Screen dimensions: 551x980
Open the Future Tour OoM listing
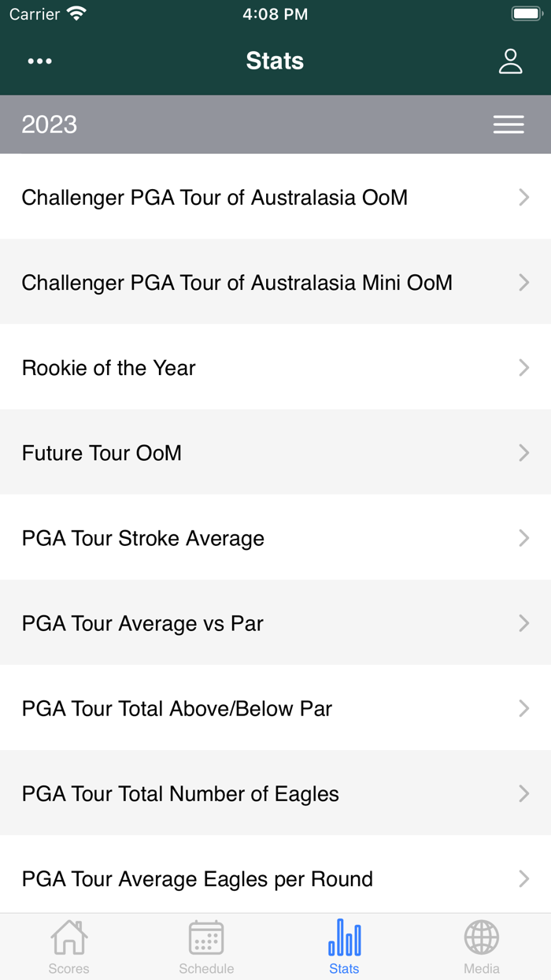(x=275, y=453)
